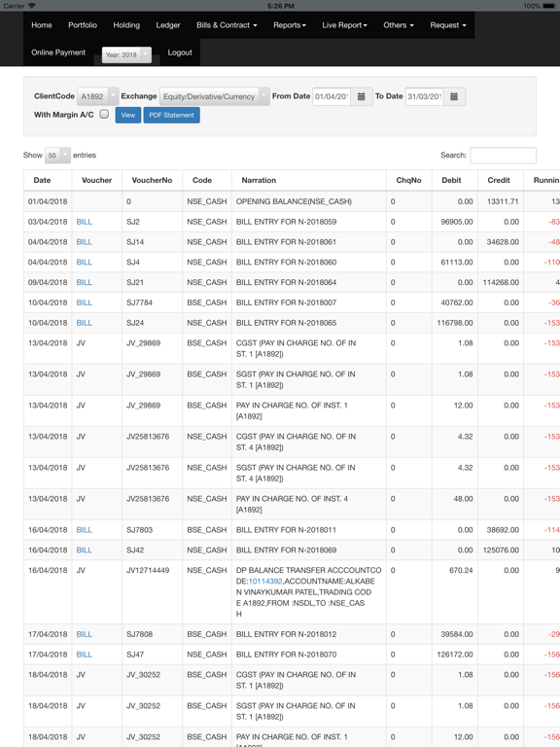Select Logout in navigation

click(180, 53)
